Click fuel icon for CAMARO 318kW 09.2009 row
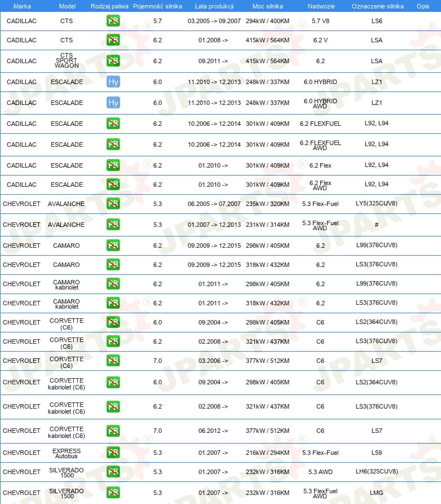This screenshot has height=504, width=441. (x=113, y=265)
